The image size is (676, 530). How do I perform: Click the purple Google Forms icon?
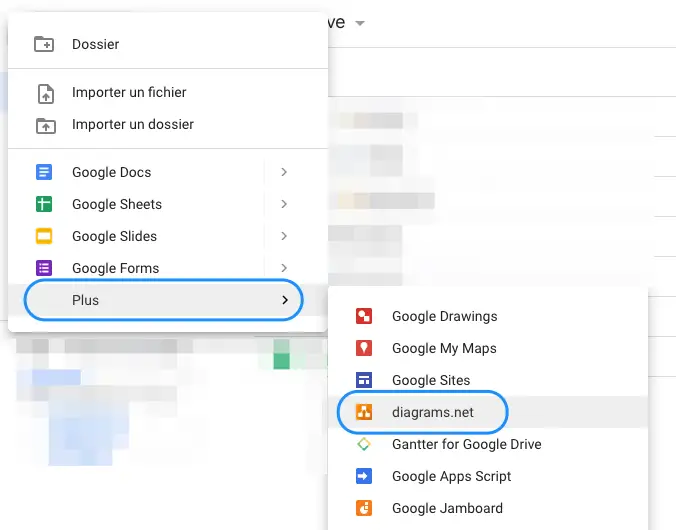point(44,268)
